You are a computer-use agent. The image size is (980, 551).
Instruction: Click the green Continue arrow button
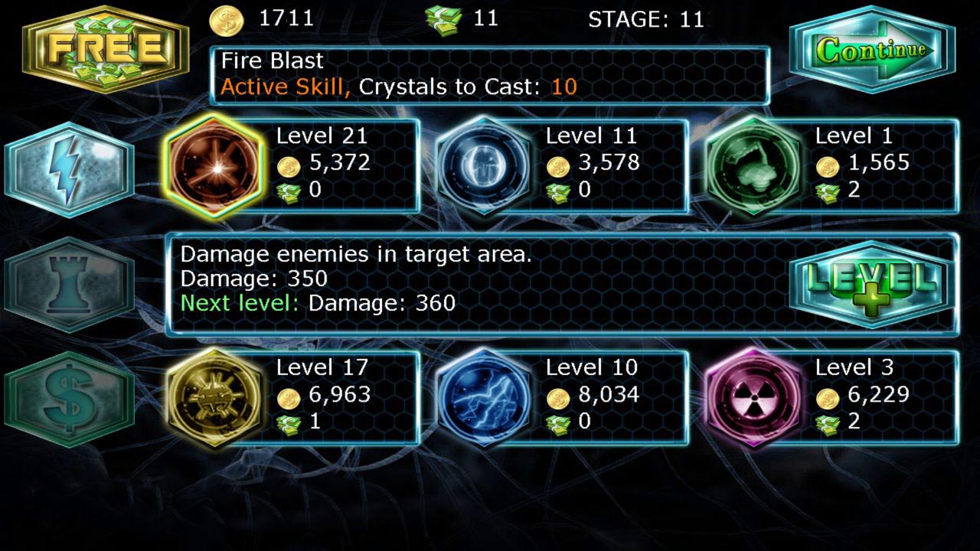click(x=873, y=50)
